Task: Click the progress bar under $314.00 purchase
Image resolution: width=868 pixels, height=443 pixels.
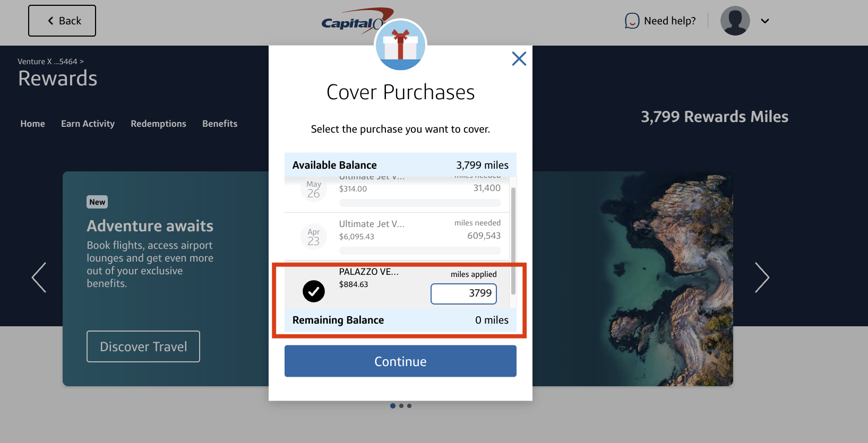Action: [x=420, y=203]
